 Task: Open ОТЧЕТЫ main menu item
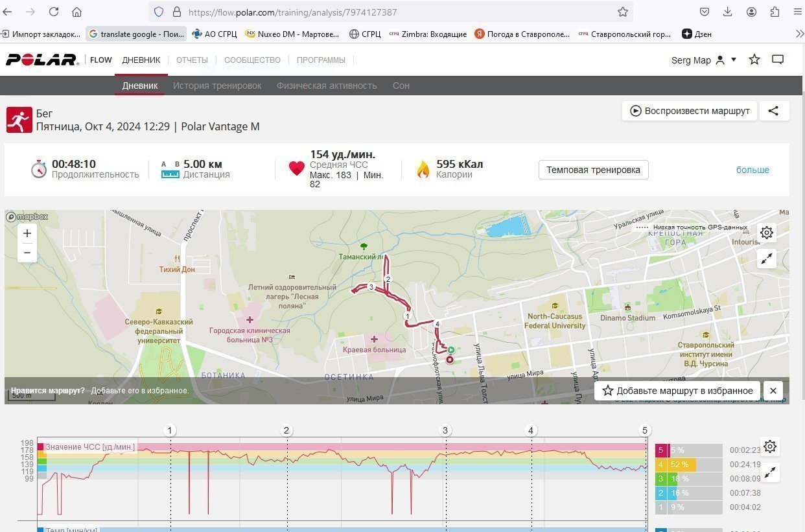tap(192, 60)
